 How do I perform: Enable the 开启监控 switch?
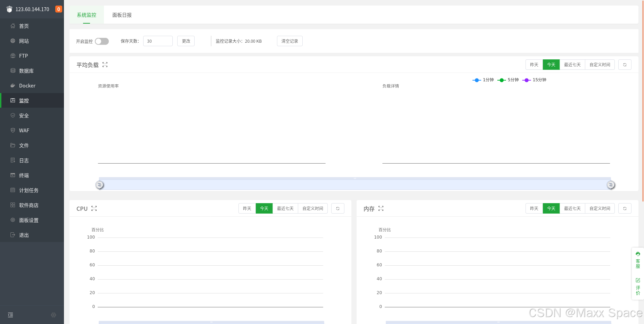(102, 41)
